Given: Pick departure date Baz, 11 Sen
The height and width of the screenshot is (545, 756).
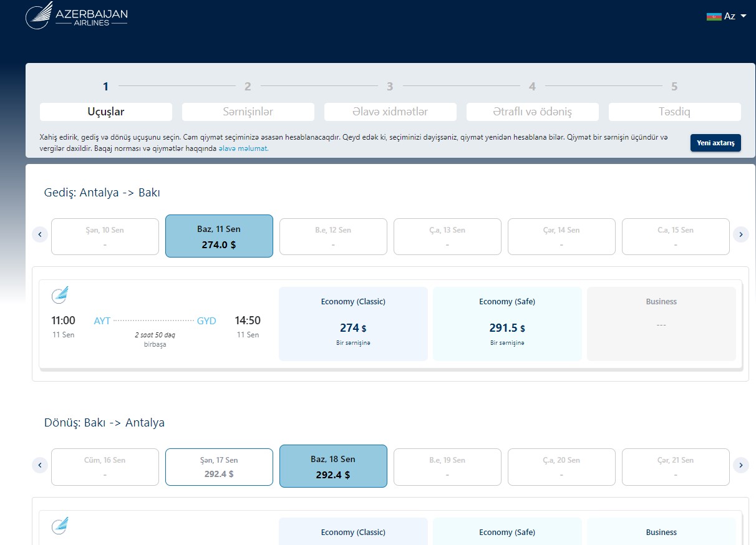Looking at the screenshot, I should pyautogui.click(x=219, y=236).
